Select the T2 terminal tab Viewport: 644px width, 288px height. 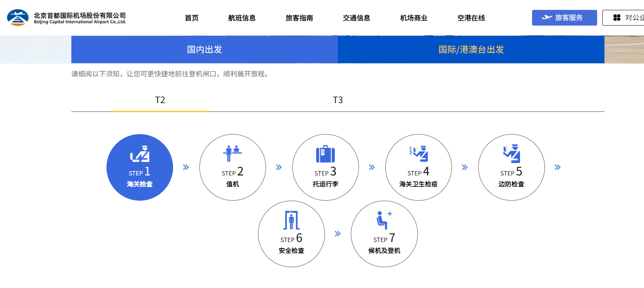click(x=160, y=100)
